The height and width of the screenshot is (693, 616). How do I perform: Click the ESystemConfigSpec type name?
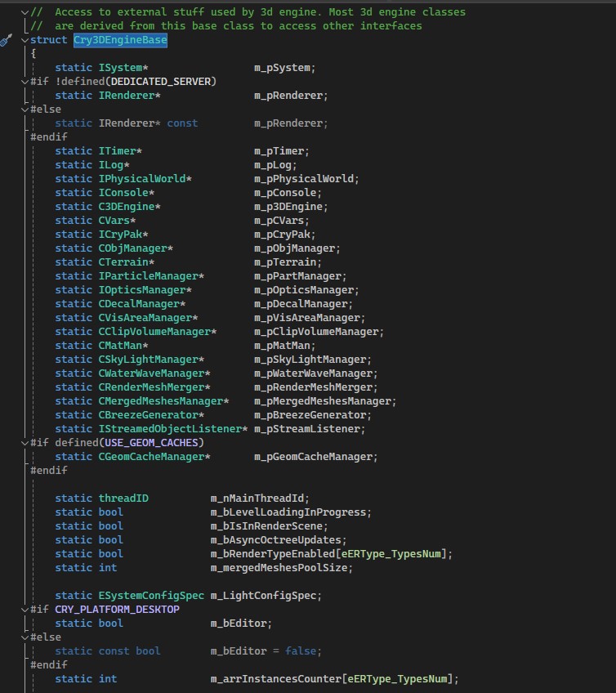tap(151, 596)
